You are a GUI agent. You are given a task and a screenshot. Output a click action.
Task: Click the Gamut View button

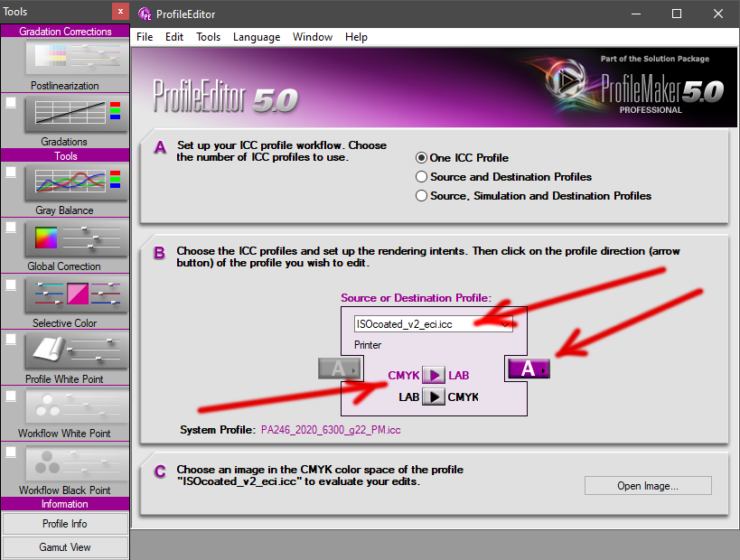pyautogui.click(x=65, y=547)
